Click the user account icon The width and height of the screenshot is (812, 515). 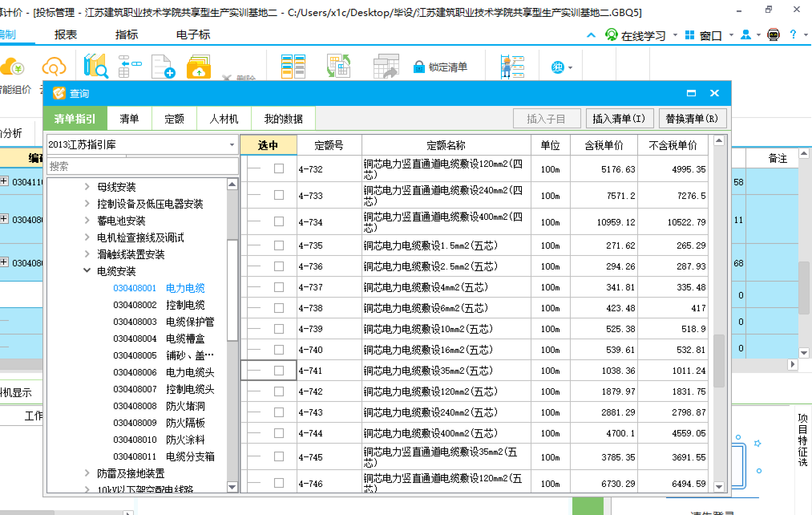(x=745, y=35)
